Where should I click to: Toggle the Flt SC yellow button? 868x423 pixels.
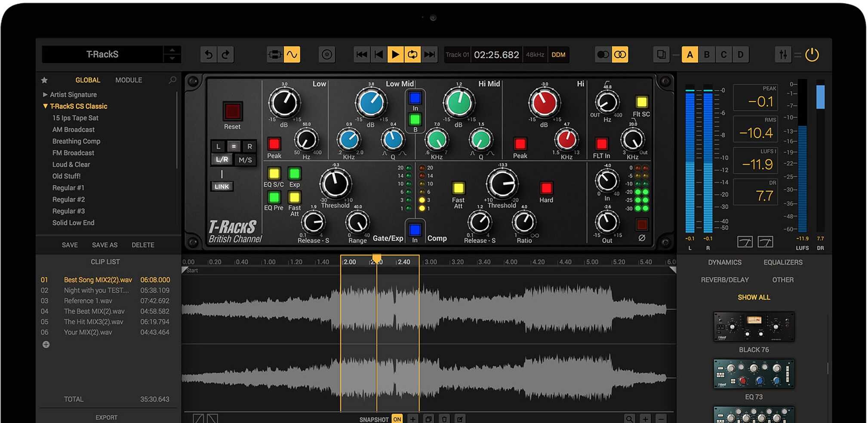click(x=641, y=102)
